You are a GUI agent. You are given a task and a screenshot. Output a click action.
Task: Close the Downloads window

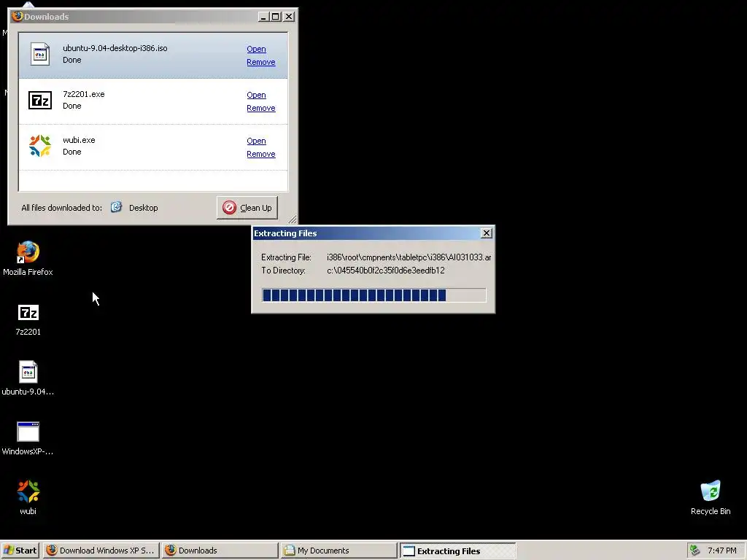point(289,17)
